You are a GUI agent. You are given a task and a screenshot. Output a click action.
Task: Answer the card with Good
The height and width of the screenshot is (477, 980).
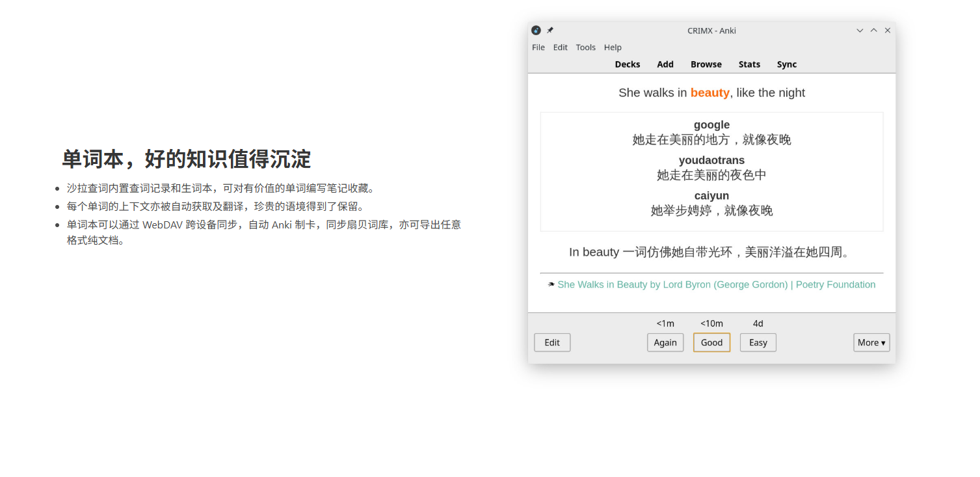(x=711, y=342)
